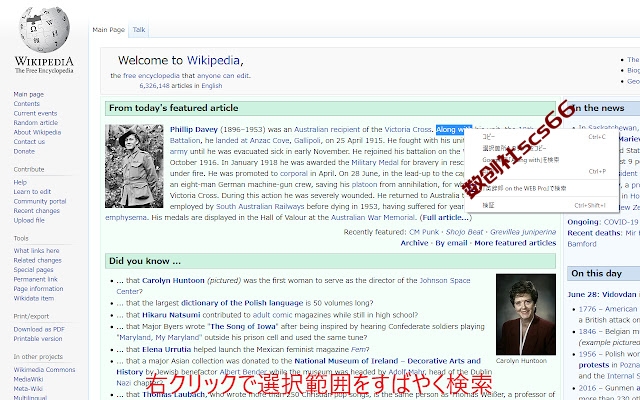
Task: Click the Donate link
Action: [x=24, y=151]
